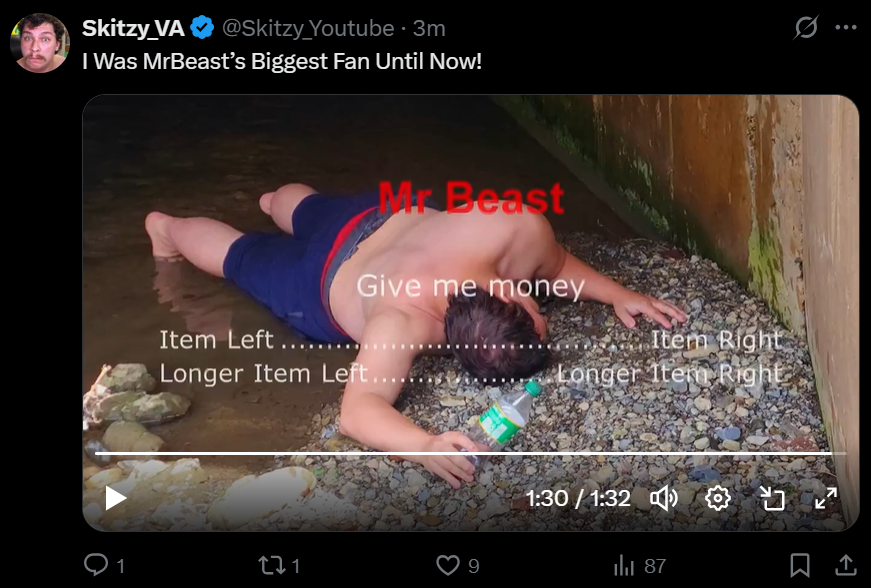The width and height of the screenshot is (871, 588).
Task: Open the Skitzy_VA display name link
Action: point(133,28)
